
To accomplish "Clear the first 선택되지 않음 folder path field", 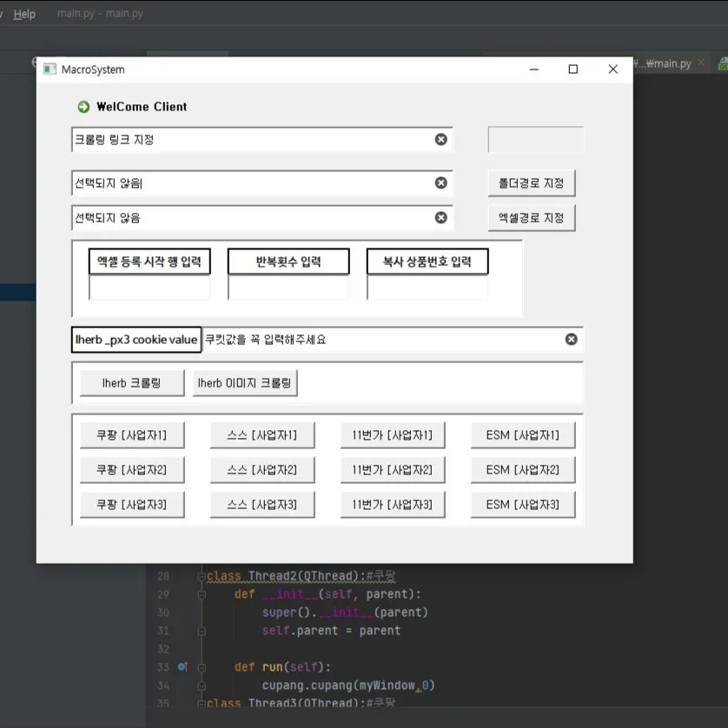I will click(x=440, y=183).
